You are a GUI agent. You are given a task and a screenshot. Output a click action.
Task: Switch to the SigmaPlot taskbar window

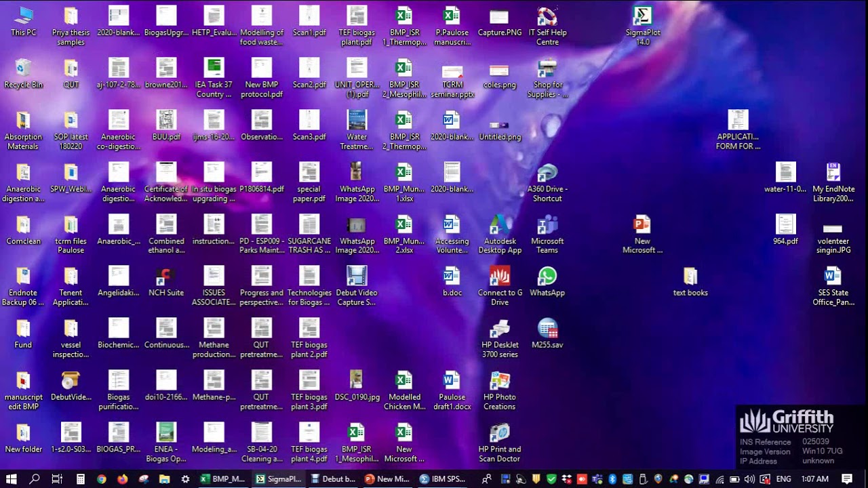[278, 479]
